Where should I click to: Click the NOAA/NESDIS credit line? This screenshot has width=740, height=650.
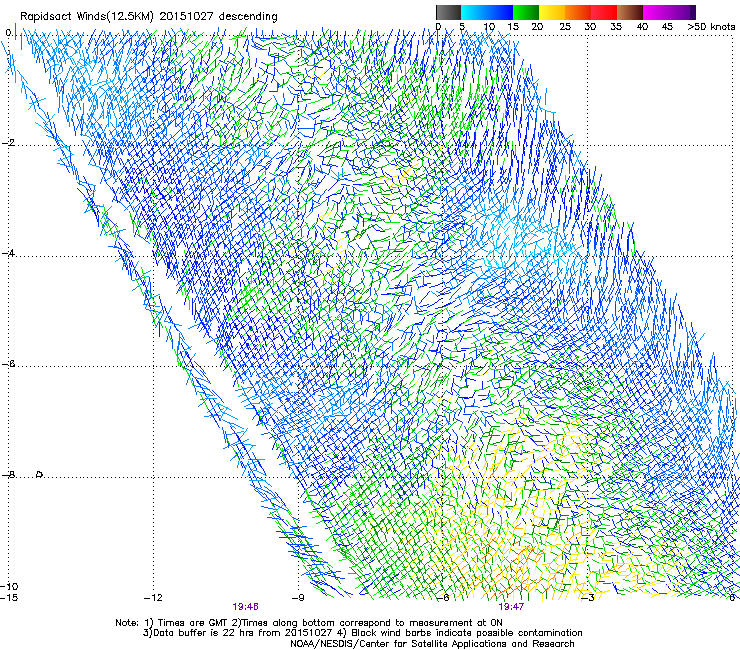point(432,644)
